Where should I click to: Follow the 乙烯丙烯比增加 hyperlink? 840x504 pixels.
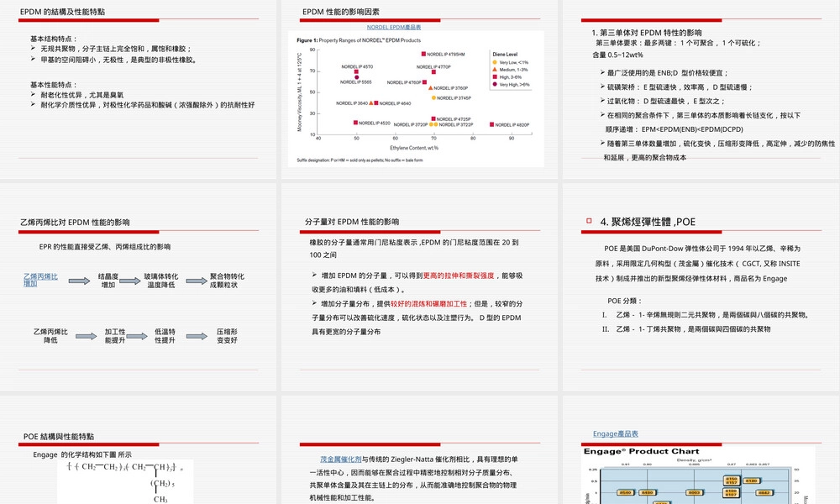click(x=40, y=280)
